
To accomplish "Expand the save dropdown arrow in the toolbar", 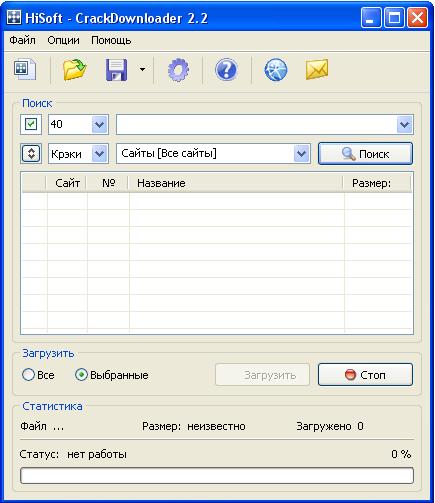I will point(142,70).
